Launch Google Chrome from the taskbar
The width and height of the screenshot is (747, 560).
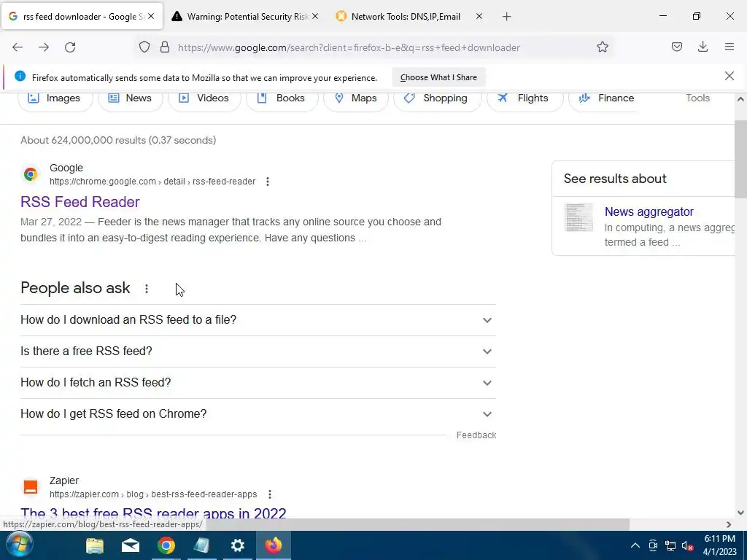[166, 545]
